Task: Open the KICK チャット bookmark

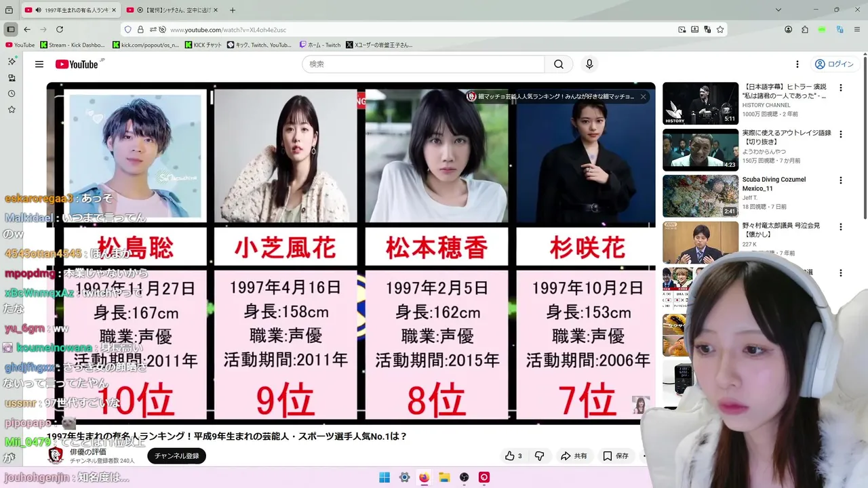Action: pyautogui.click(x=203, y=45)
